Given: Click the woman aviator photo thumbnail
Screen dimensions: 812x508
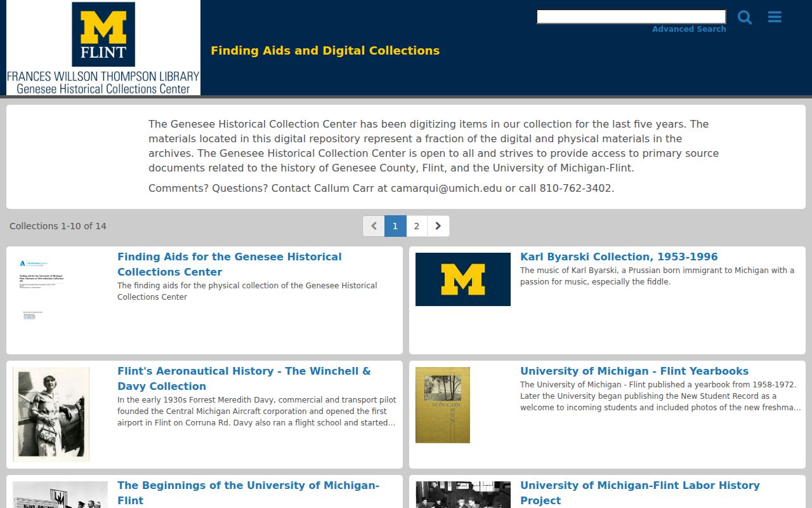Looking at the screenshot, I should point(51,414).
